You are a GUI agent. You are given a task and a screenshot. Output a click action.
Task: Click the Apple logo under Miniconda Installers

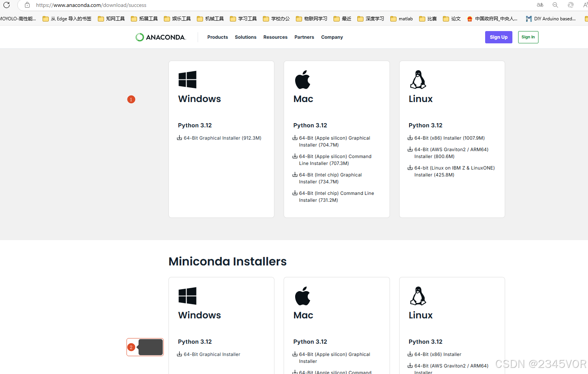click(x=302, y=296)
